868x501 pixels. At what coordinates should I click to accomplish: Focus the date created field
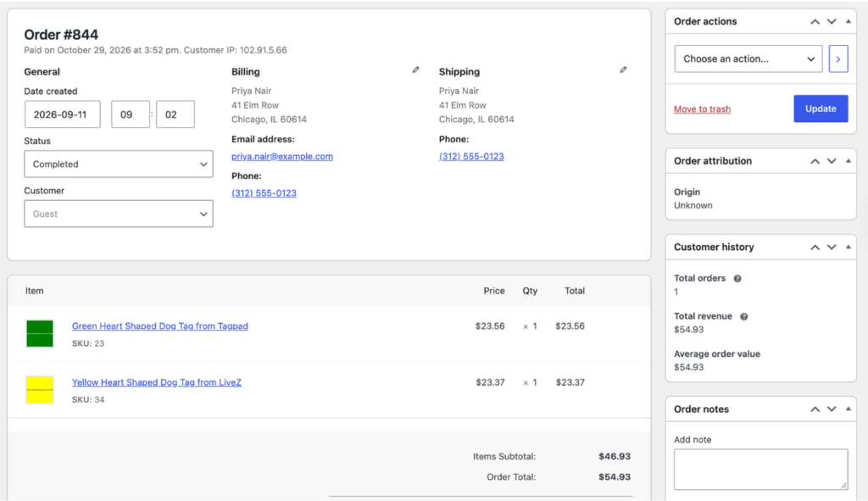(63, 114)
